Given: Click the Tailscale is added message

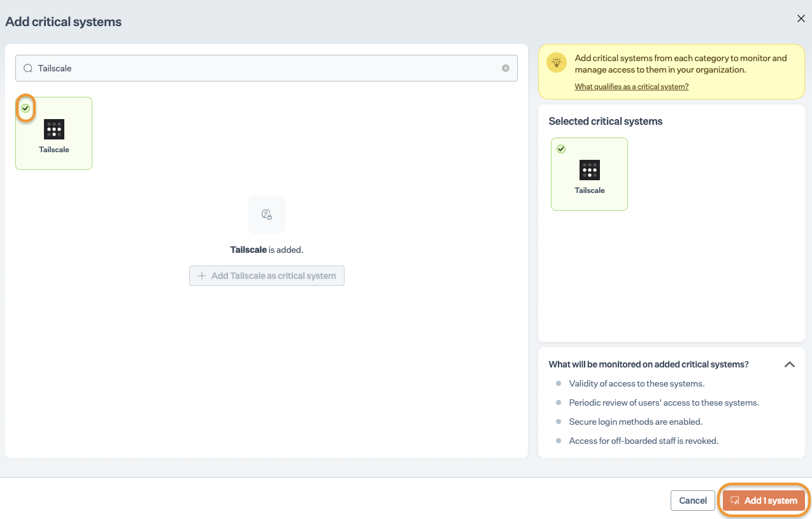Looking at the screenshot, I should 267,250.
